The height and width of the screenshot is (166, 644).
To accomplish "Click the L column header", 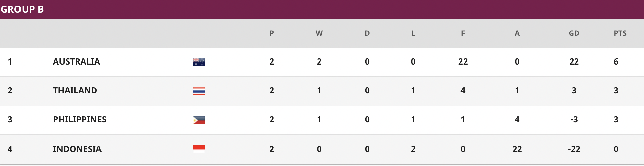I will coord(413,33).
